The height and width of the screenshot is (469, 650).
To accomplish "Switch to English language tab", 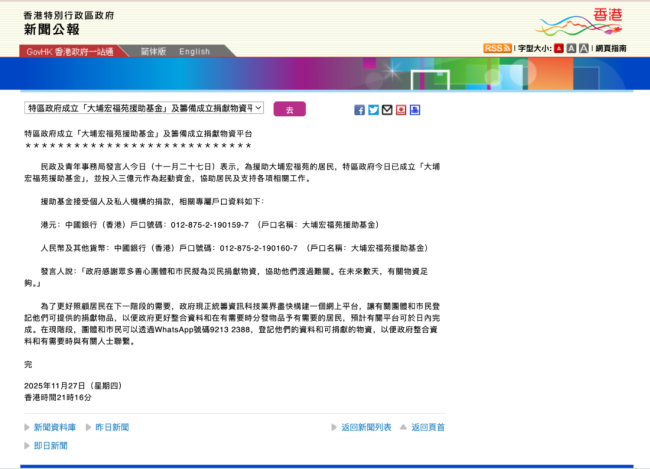I will (x=195, y=51).
